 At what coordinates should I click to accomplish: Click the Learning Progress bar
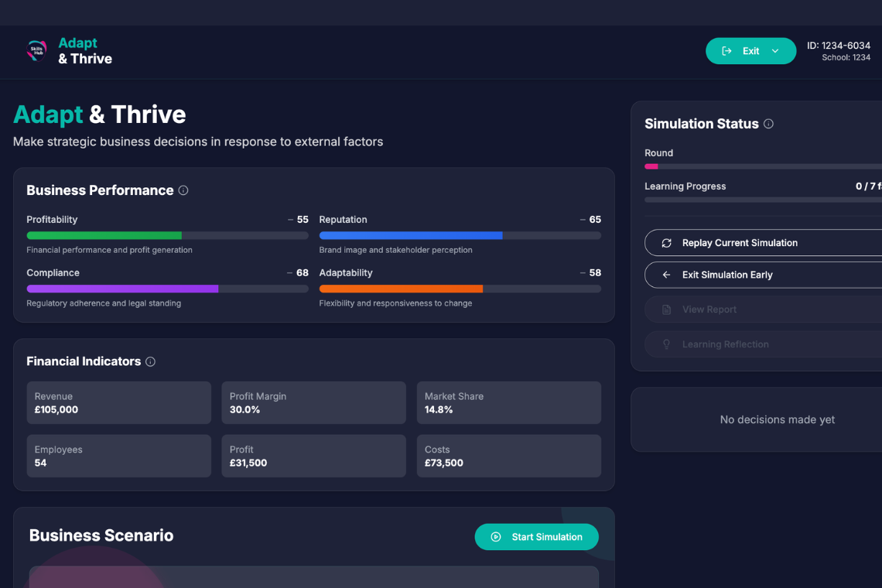click(x=764, y=200)
